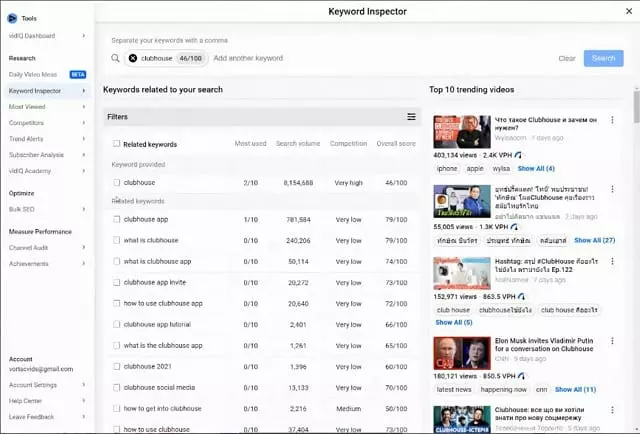
Task: Click Show All (11) tags link
Action: pyautogui.click(x=576, y=389)
